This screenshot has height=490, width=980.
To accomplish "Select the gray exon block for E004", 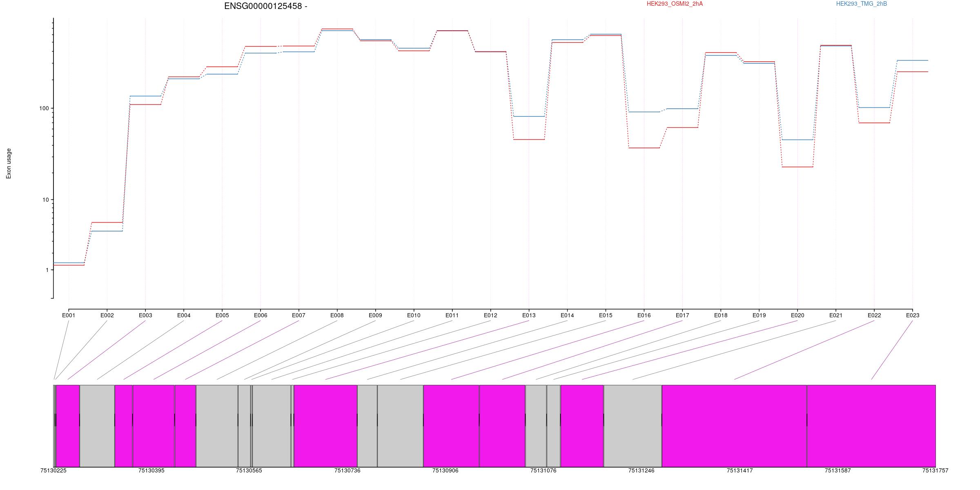I will click(x=97, y=426).
